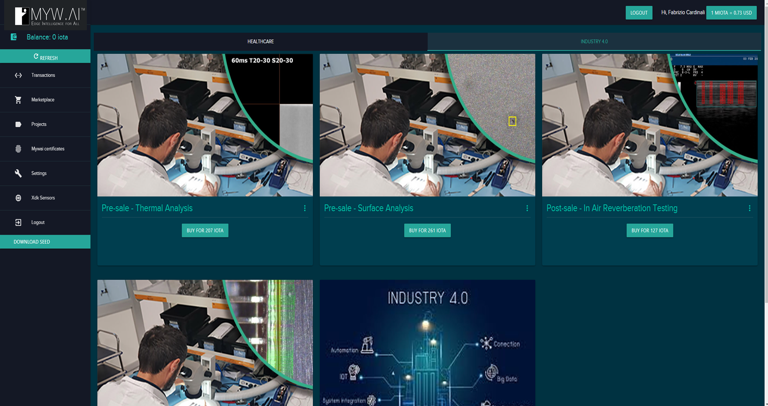Viewport: 768px width, 406px height.
Task: Click the Logout button in top bar
Action: coord(638,13)
